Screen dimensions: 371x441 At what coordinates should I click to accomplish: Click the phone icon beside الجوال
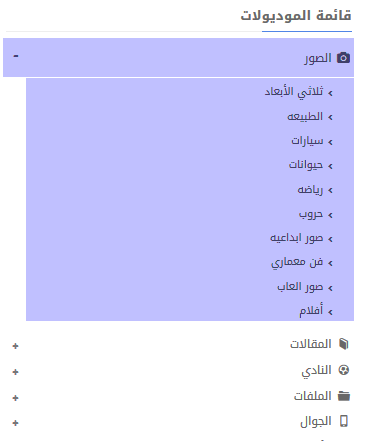344,421
